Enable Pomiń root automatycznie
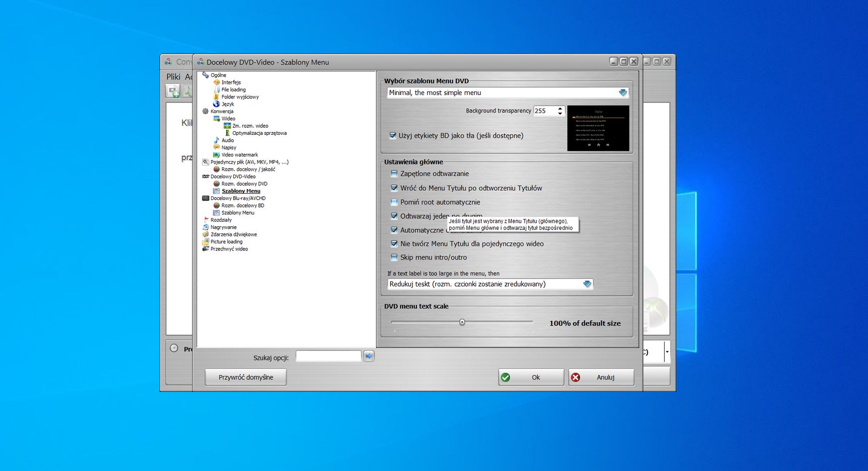 [394, 202]
